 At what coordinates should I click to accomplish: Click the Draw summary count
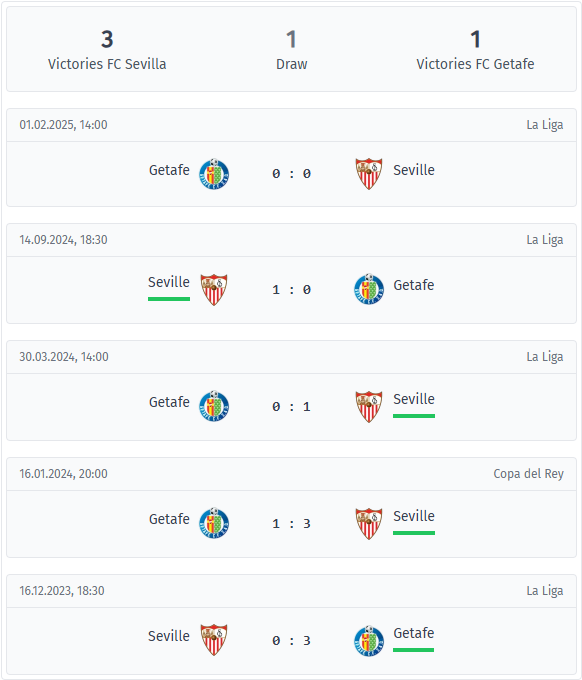click(291, 39)
